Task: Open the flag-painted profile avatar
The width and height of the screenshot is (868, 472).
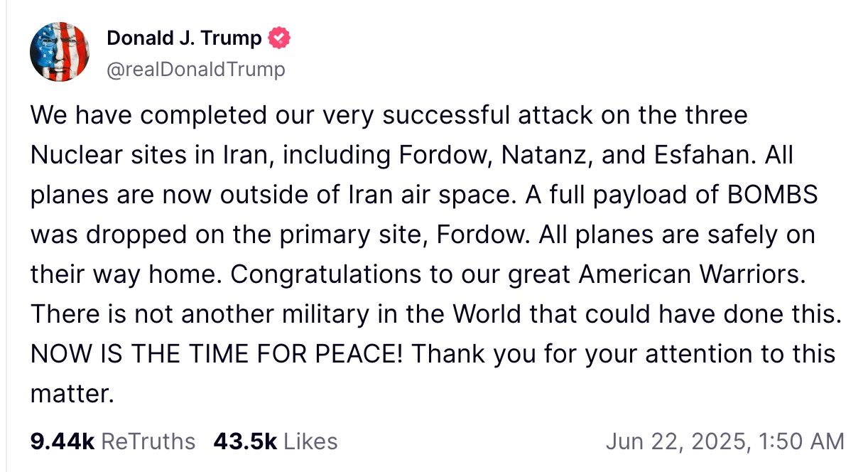Action: pos(59,51)
